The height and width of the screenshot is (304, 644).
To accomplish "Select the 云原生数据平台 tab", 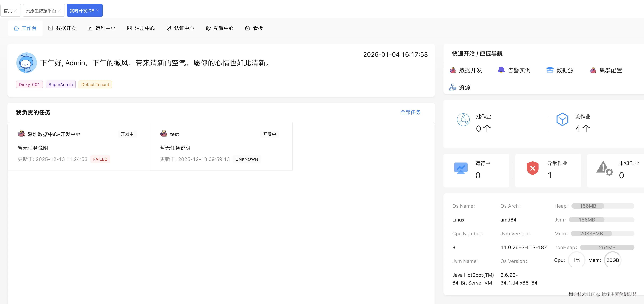I will point(41,10).
